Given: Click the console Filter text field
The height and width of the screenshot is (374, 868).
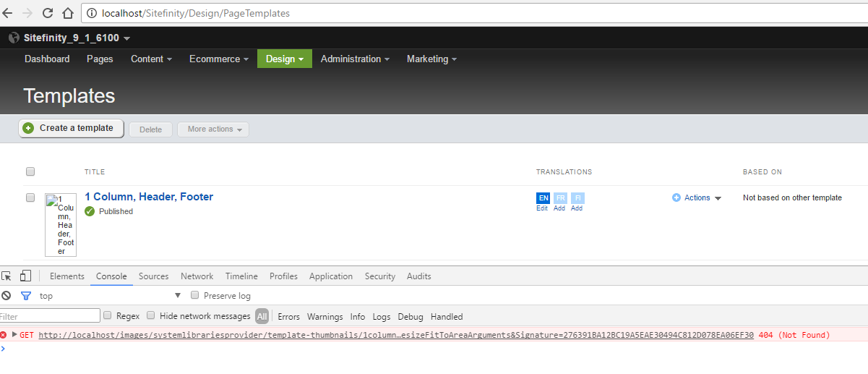Looking at the screenshot, I should [49, 316].
